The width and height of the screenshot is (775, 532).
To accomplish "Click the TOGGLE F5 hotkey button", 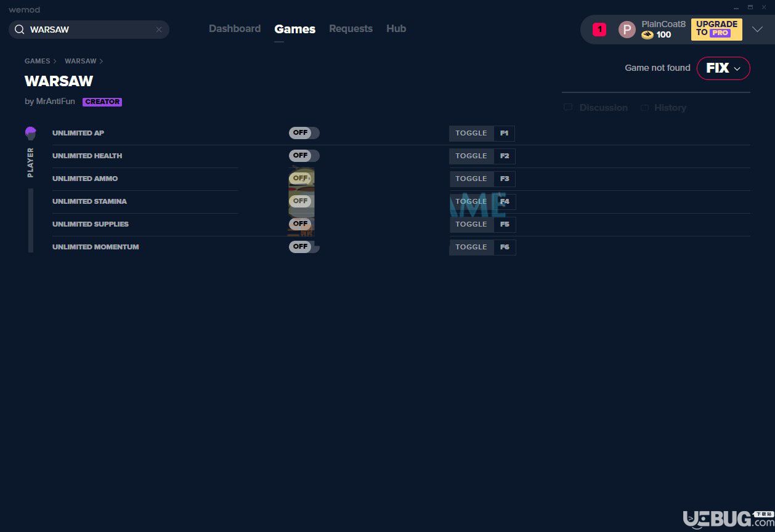I will [x=482, y=224].
